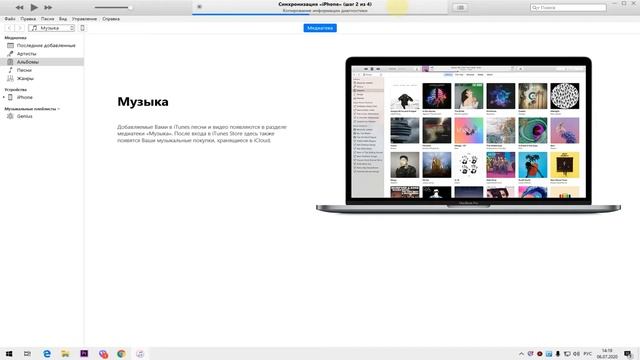Go forward with the right arrow button
This screenshot has height=360, width=640.
coord(19,28)
